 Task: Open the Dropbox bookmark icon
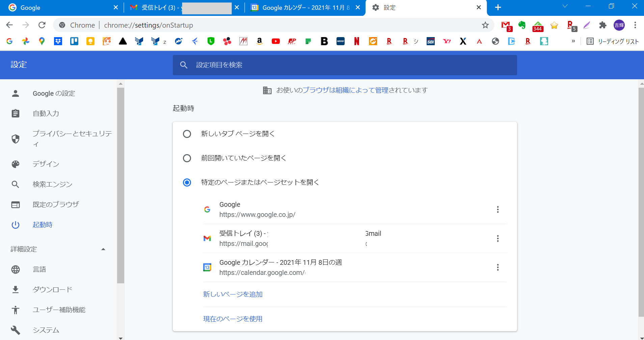(x=58, y=41)
